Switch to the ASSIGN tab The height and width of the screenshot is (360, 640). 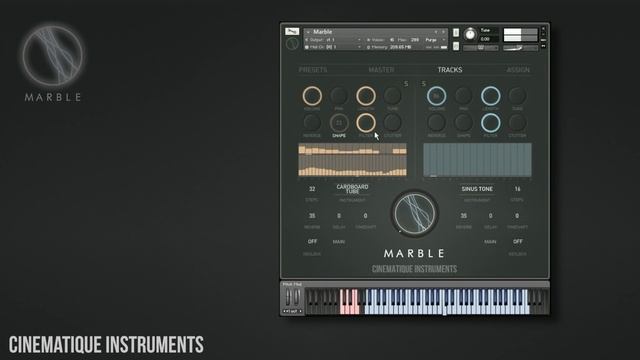[518, 70]
